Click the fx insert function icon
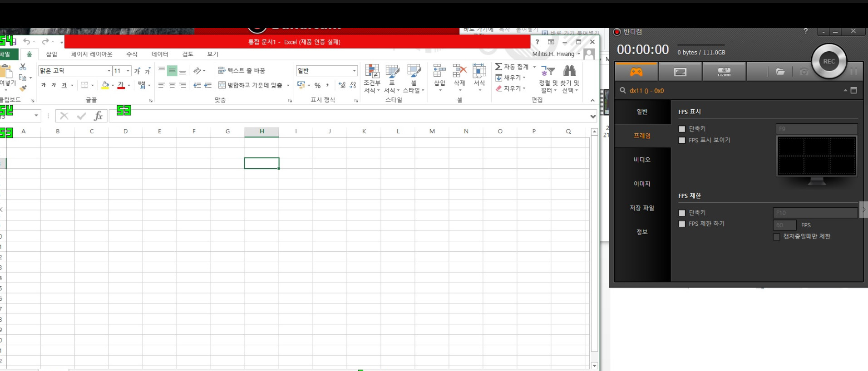The image size is (868, 371). [98, 116]
